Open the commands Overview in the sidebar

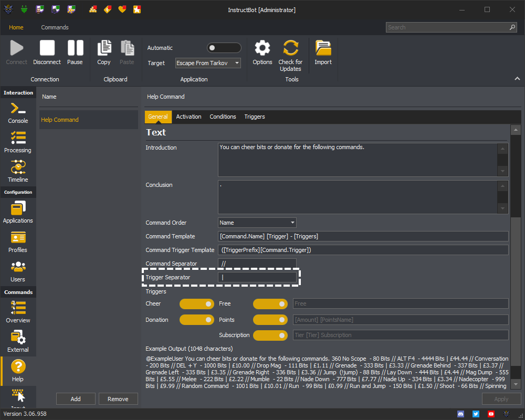click(x=18, y=312)
